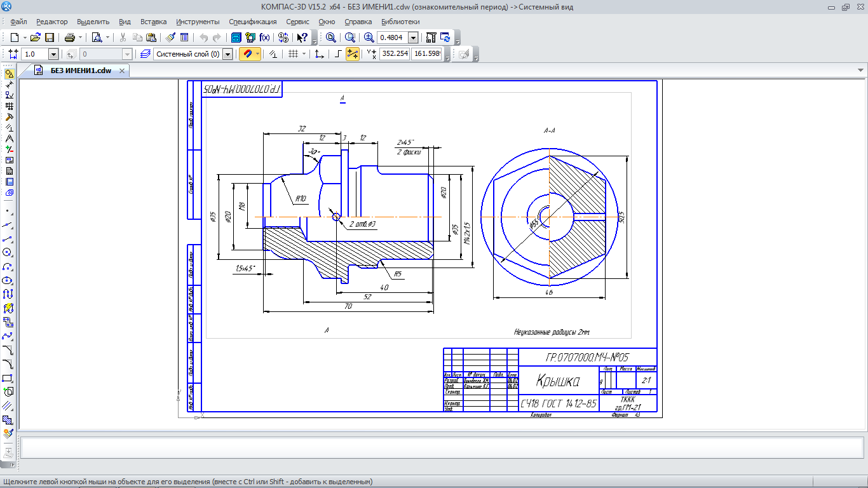Viewport: 868px width, 488px height.
Task: Toggle orthogonal drawing mode
Action: [x=338, y=55]
